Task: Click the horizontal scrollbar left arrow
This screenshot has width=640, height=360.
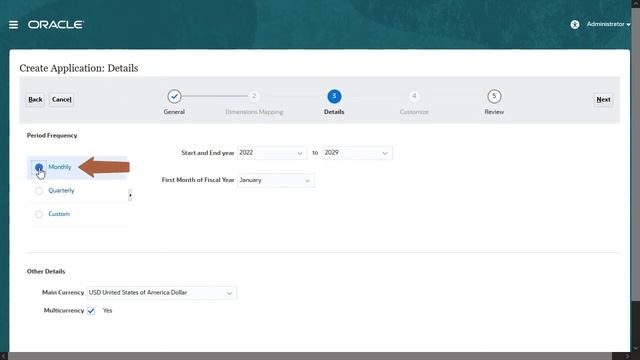Action: [3, 356]
